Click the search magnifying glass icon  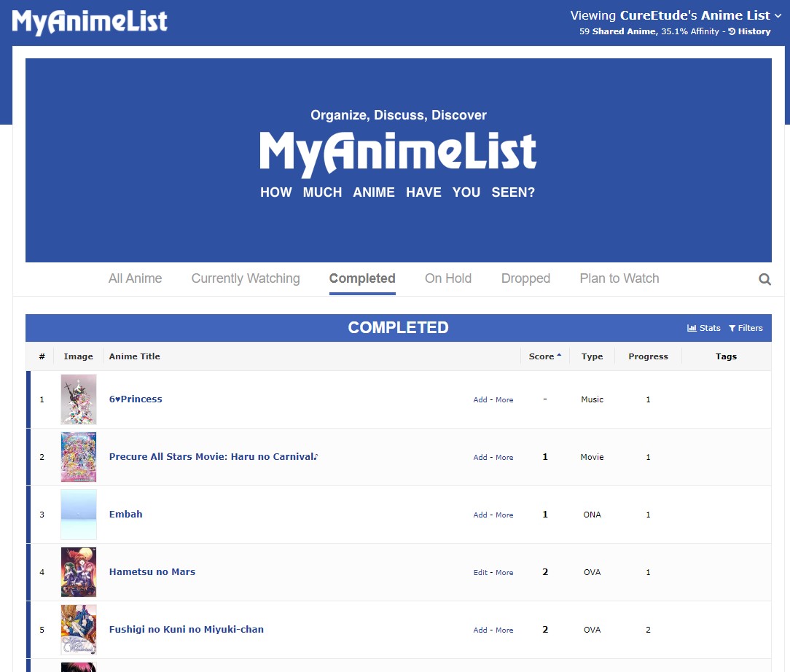pos(764,278)
